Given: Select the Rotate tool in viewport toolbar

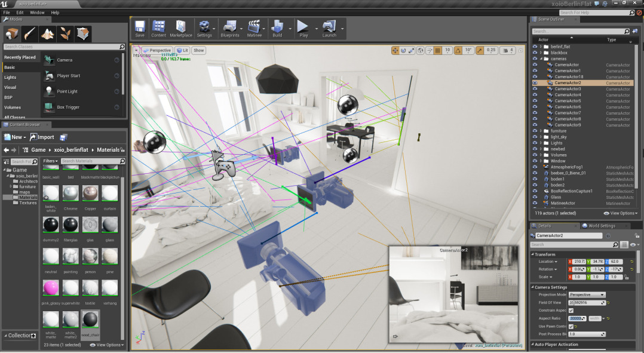Looking at the screenshot, I should tap(403, 51).
